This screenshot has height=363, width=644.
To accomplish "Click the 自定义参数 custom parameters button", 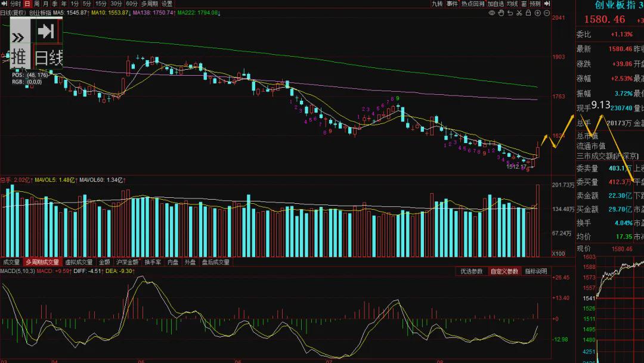I will pos(504,271).
